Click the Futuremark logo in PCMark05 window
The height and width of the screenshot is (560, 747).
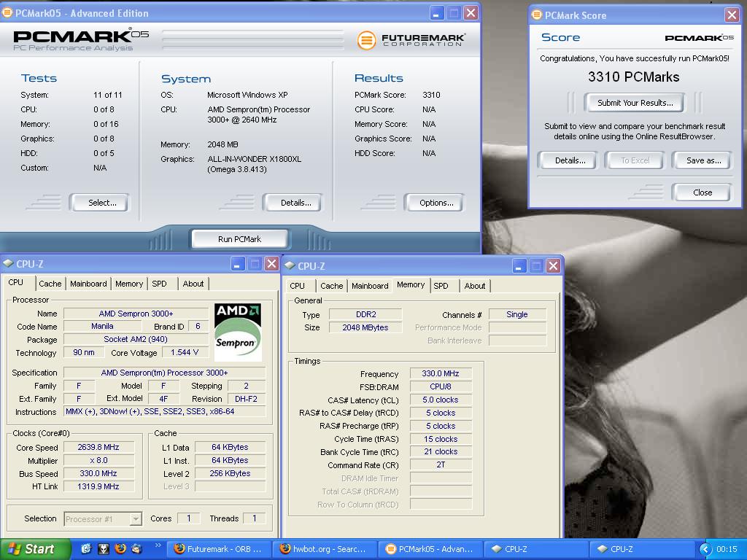pyautogui.click(x=411, y=39)
